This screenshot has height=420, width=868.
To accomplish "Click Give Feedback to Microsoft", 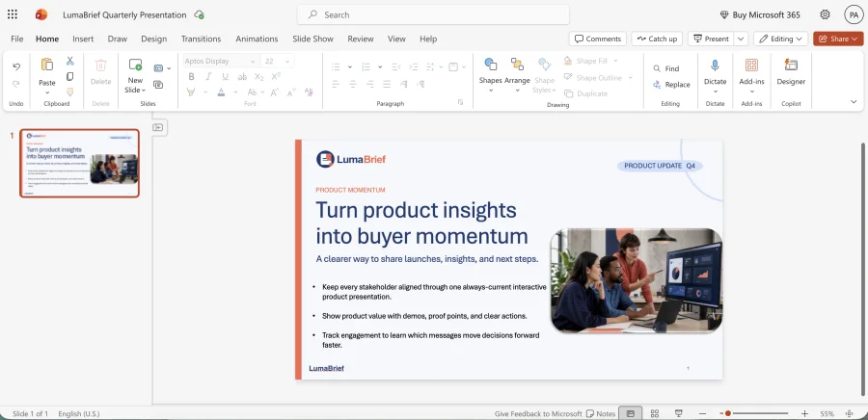I will [x=538, y=413].
